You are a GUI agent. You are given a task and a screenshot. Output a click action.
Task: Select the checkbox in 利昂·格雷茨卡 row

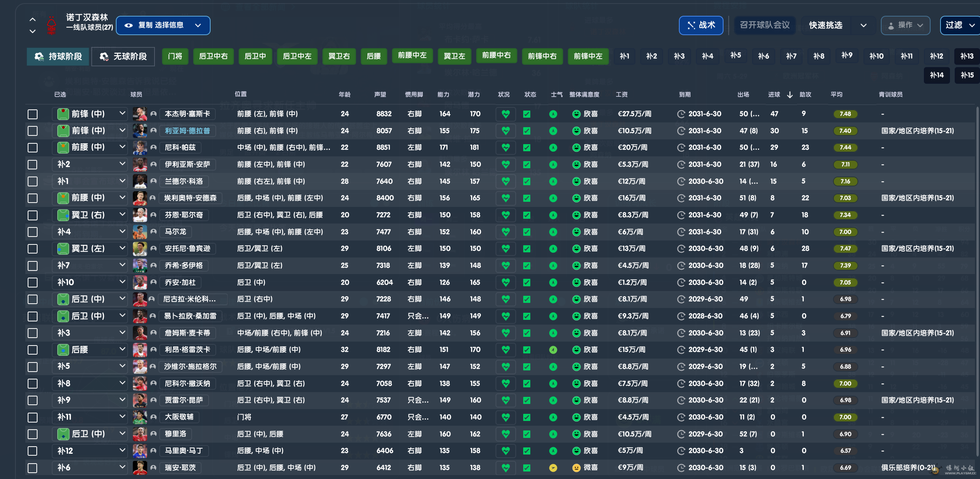(x=33, y=350)
